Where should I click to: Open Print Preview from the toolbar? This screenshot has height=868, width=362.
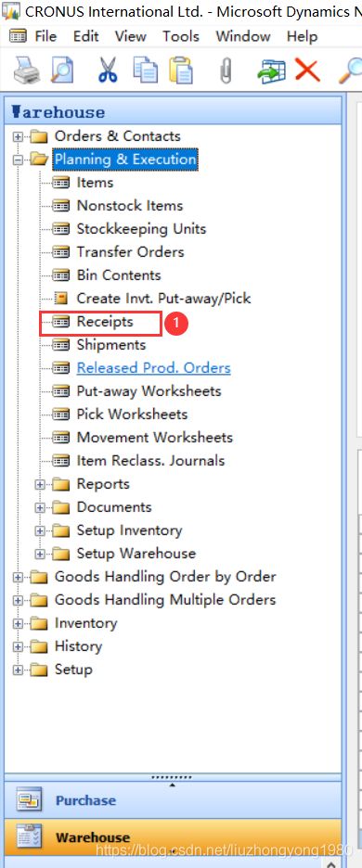point(61,70)
